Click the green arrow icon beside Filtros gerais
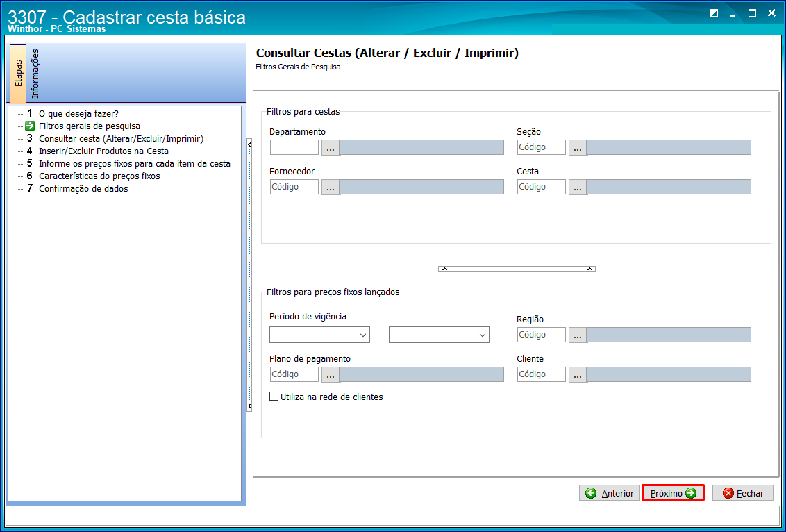The height and width of the screenshot is (532, 786). 30,126
